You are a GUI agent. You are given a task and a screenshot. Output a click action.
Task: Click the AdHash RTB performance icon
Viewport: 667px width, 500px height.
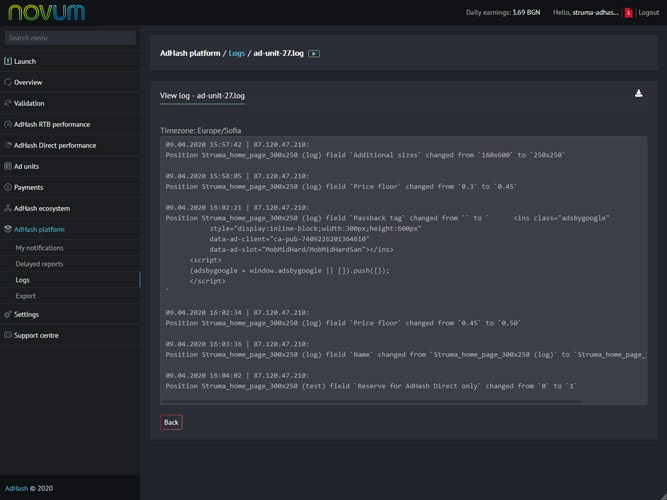coord(8,124)
